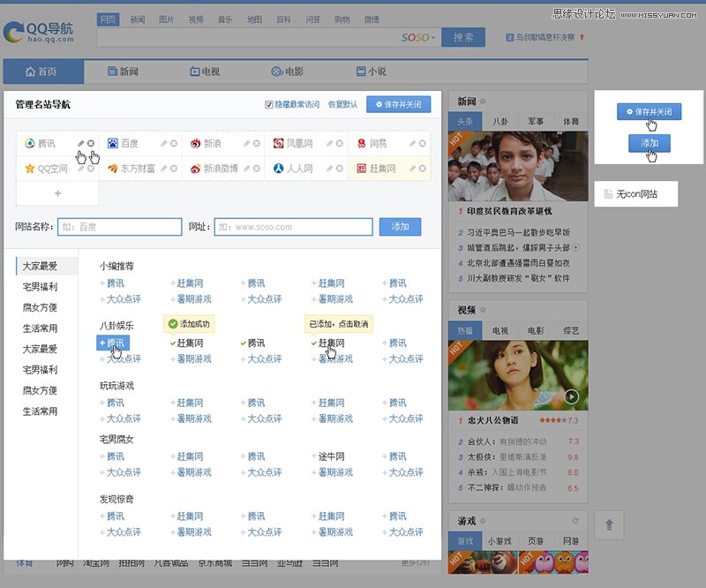
Task: Click the pencil icon on the 新浪微博 tile
Action: pos(247,168)
